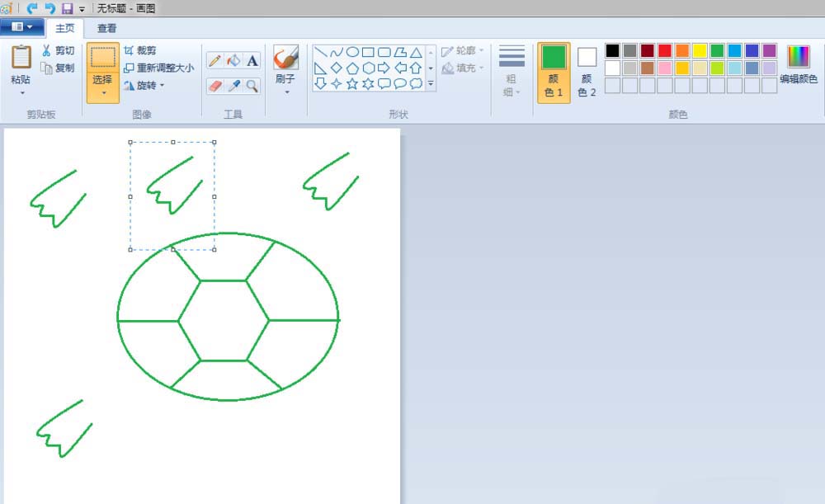Switch to the 主页 Home tab
Screen dimensions: 825x504
click(65, 28)
